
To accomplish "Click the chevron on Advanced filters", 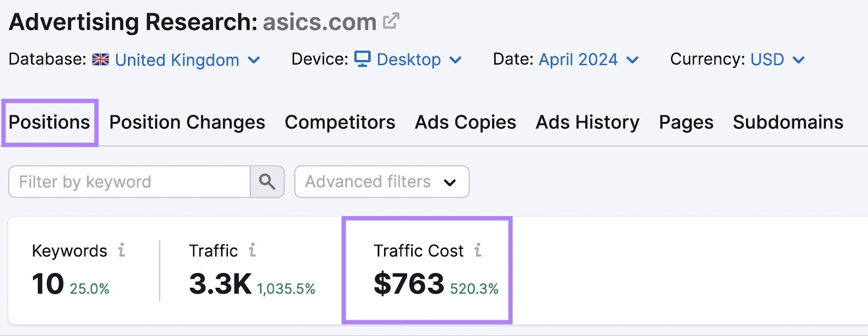I will point(449,183).
